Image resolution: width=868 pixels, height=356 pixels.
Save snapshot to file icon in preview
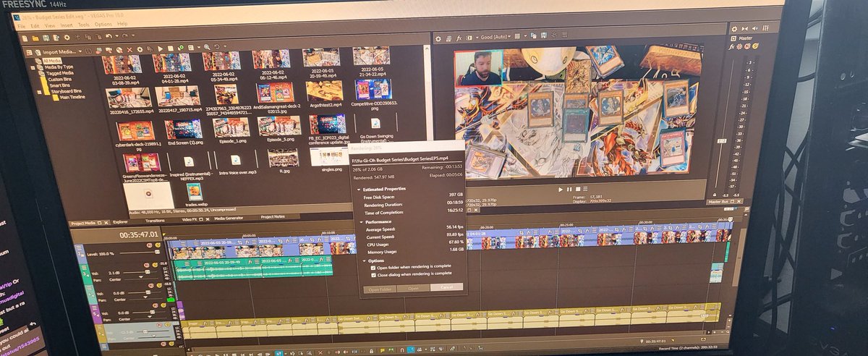(543, 35)
